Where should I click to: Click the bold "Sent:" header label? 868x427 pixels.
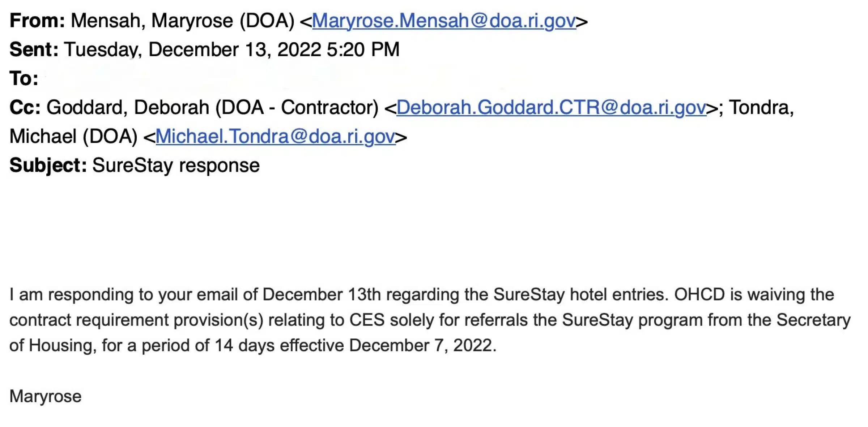pyautogui.click(x=34, y=49)
